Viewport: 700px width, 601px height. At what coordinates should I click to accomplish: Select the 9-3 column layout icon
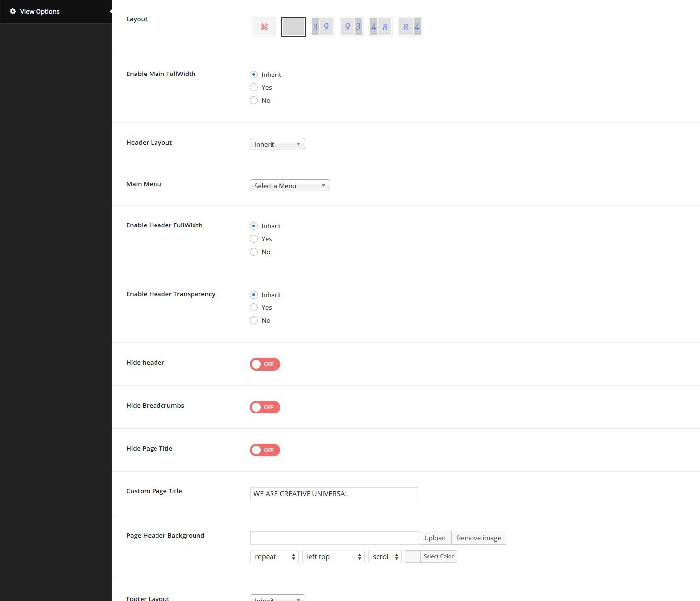[x=351, y=27]
